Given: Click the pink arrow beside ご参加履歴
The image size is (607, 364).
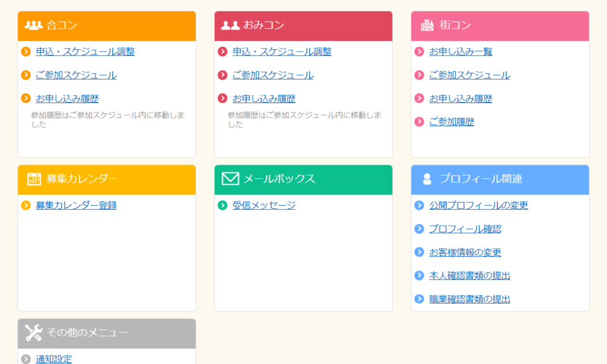Looking at the screenshot, I should 419,122.
